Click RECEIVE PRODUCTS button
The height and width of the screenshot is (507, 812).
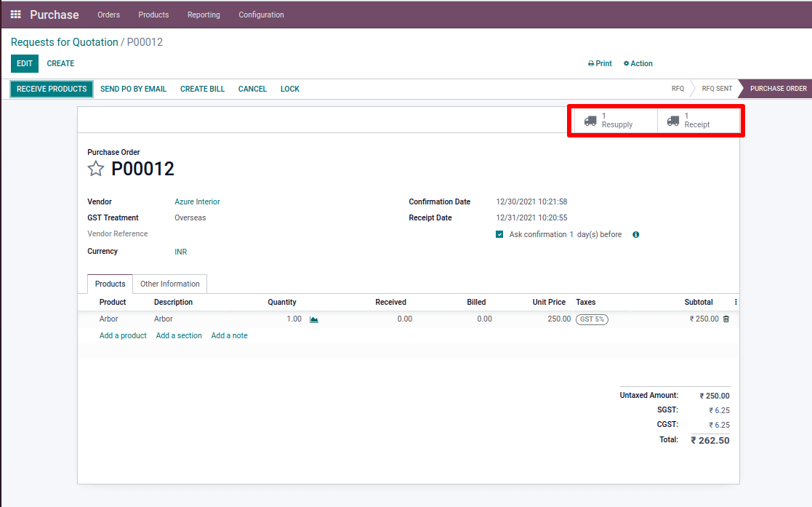[52, 89]
